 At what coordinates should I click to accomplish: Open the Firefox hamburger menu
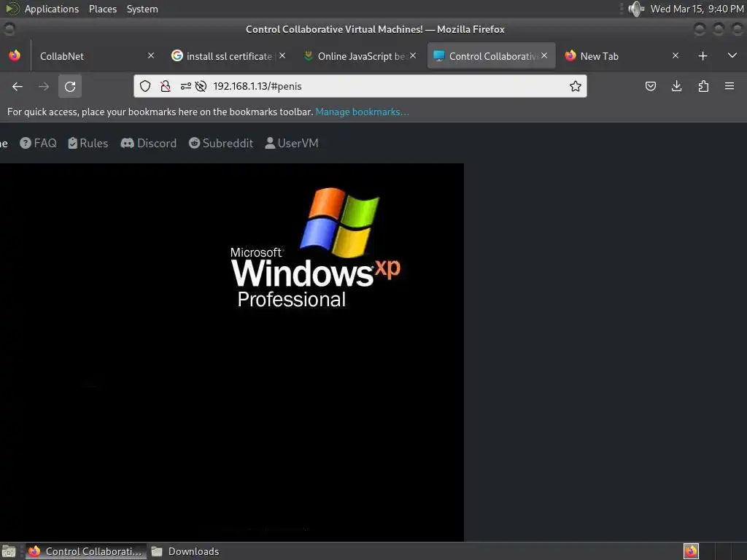(729, 86)
